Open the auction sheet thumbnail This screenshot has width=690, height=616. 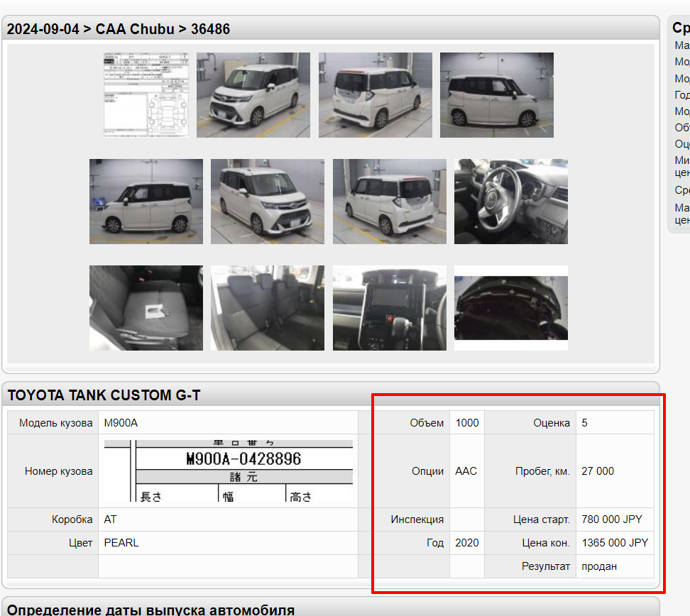pyautogui.click(x=146, y=95)
